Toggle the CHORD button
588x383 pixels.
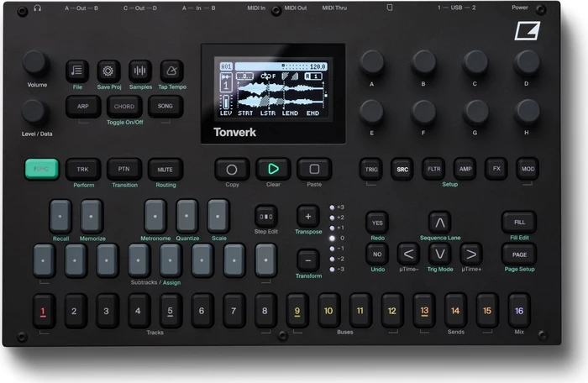coord(124,107)
